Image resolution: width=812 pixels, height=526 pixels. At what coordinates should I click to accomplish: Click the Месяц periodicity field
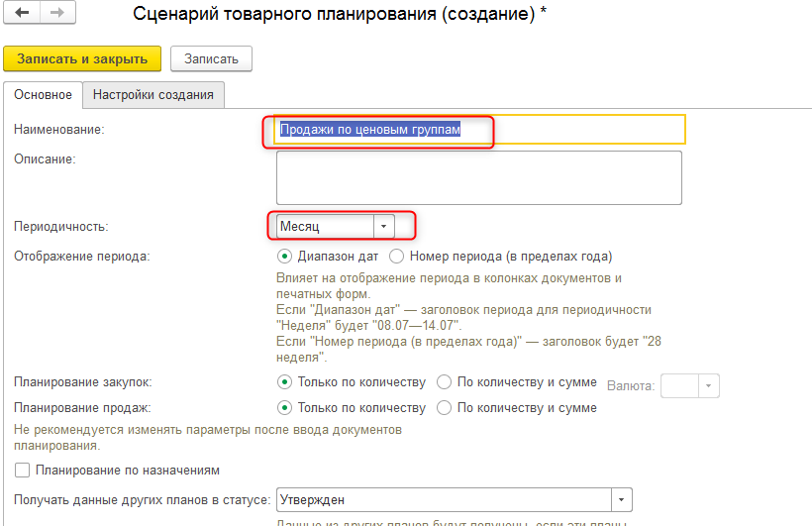(325, 227)
